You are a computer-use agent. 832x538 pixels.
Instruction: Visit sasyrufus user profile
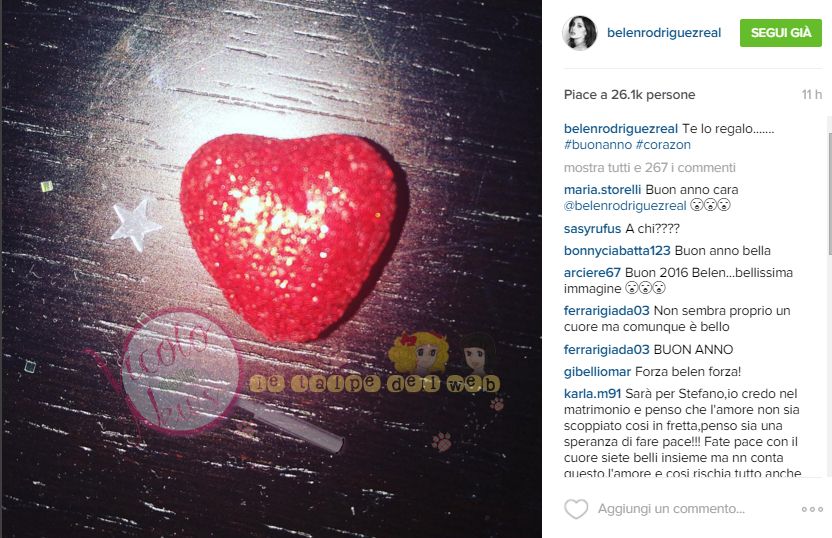[592, 229]
